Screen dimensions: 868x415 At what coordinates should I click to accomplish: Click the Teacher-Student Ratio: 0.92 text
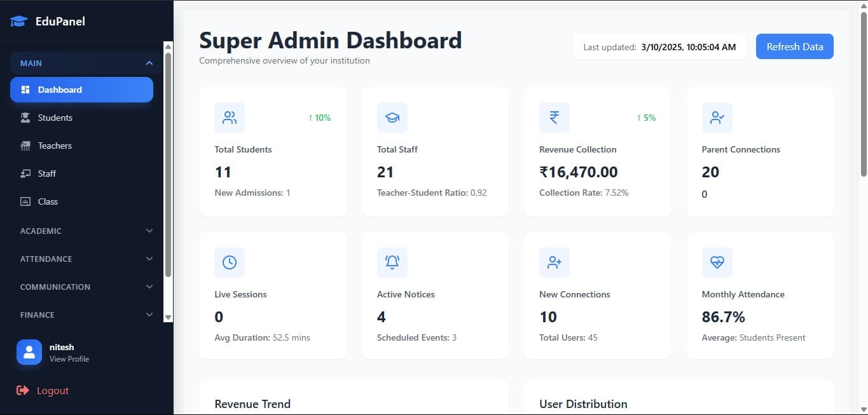[432, 193]
